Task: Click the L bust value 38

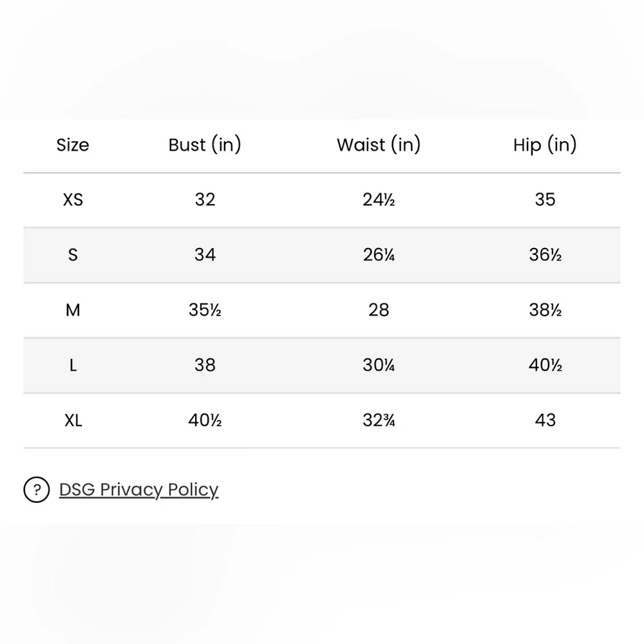Action: coord(205,365)
